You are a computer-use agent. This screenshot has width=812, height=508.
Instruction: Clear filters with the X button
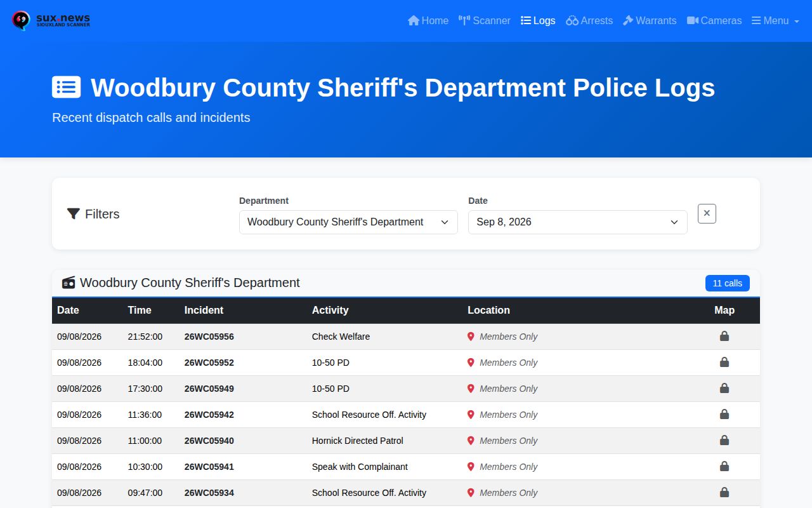coord(707,213)
